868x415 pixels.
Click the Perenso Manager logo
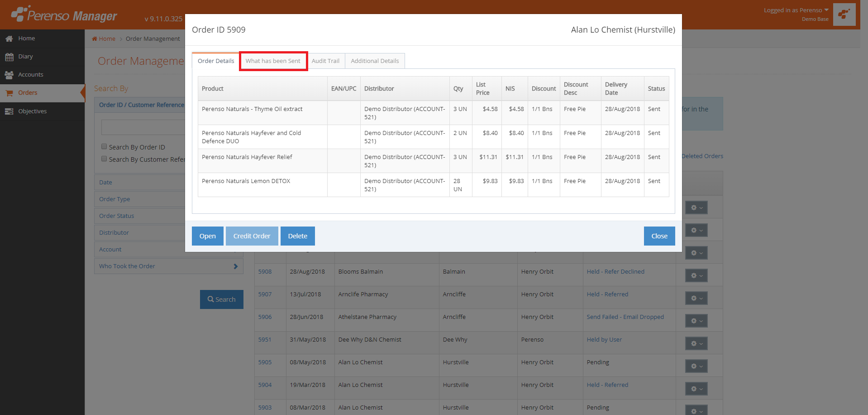coord(64,15)
